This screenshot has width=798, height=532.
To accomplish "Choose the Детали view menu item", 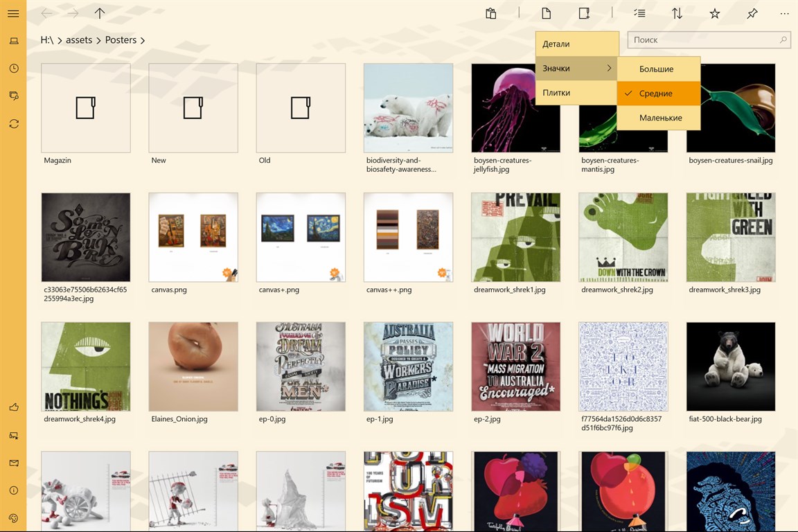I will 575,44.
